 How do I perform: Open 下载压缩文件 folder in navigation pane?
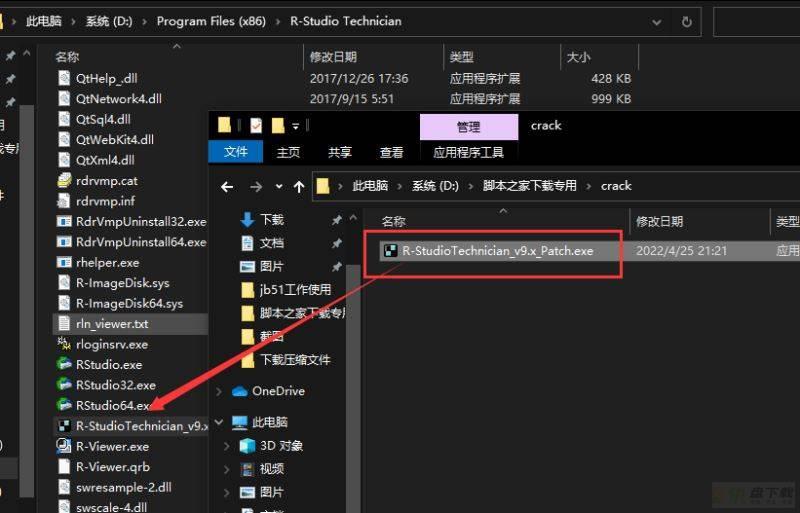[x=295, y=360]
